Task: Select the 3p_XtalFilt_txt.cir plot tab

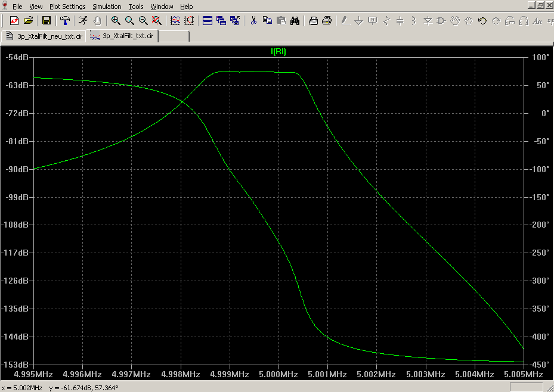Action: pos(122,36)
